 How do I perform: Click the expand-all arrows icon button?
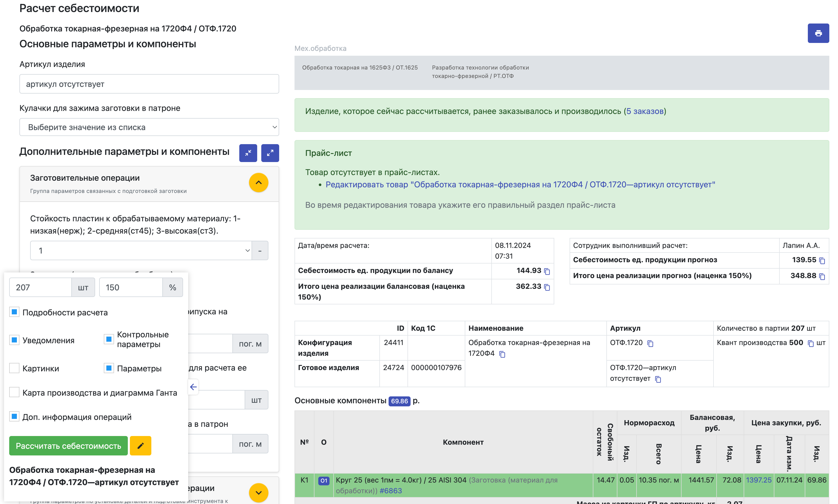point(270,153)
